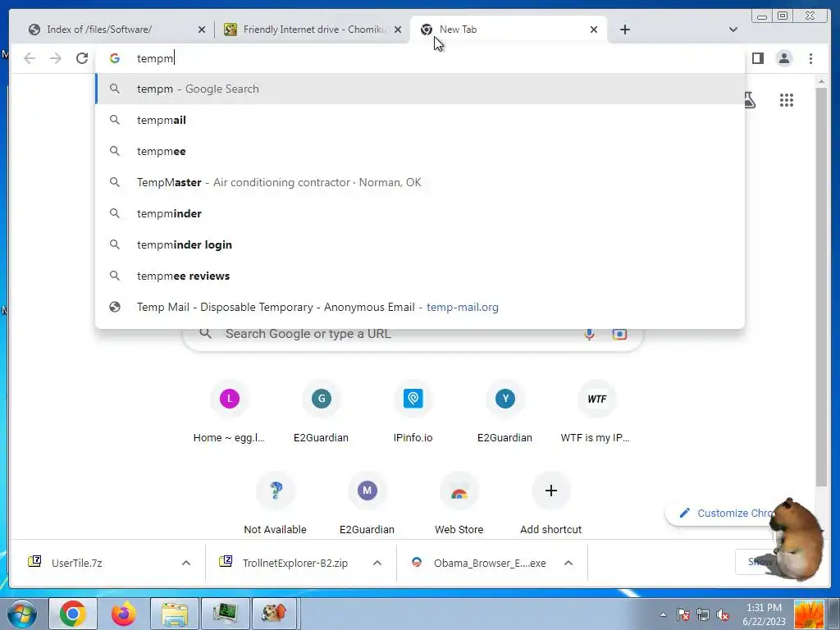Open the Chrome three-dot menu
This screenshot has height=630, width=840.
[810, 58]
